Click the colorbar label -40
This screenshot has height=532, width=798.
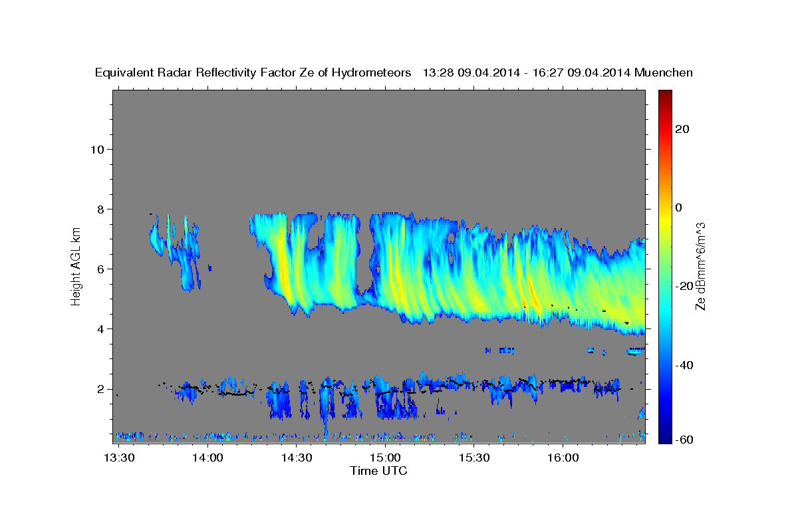(685, 365)
